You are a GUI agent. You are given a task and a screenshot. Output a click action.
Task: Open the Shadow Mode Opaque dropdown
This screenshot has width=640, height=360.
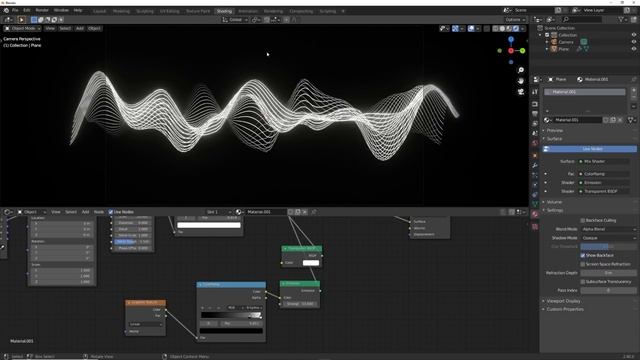coord(608,238)
